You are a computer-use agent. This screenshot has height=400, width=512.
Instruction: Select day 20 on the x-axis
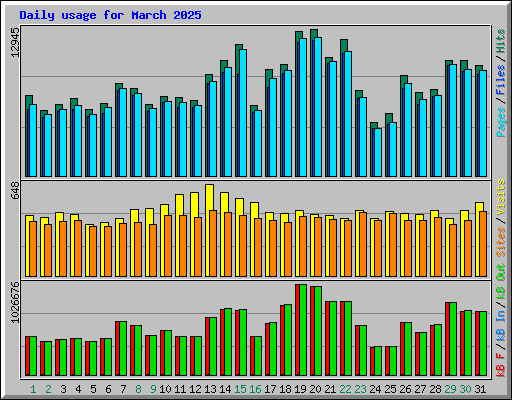(x=315, y=389)
